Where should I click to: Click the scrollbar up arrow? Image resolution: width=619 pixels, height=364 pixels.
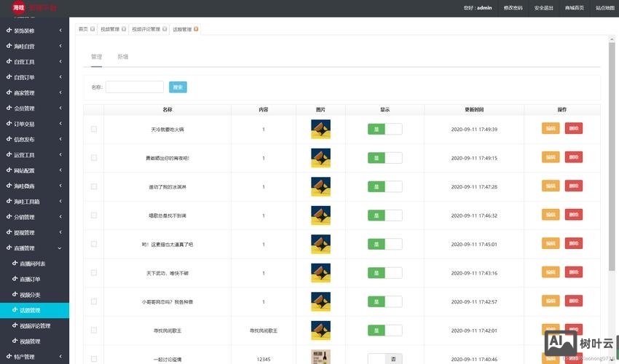[x=612, y=39]
